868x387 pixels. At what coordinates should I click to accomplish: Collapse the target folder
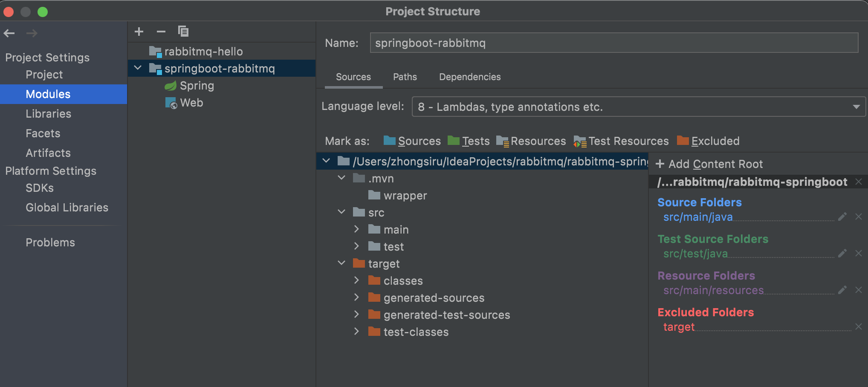click(x=341, y=263)
